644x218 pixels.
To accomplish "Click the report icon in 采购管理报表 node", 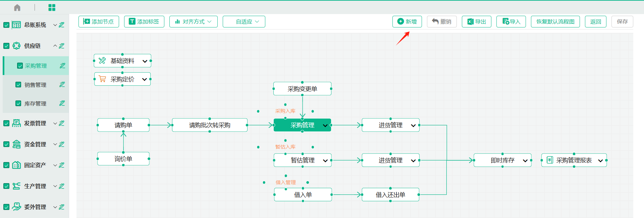I will tap(549, 160).
